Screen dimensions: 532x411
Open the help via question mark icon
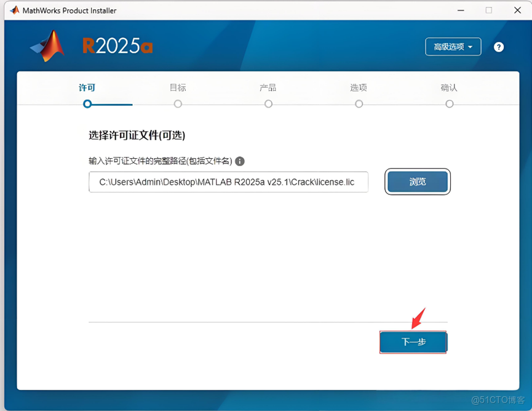pyautogui.click(x=499, y=47)
